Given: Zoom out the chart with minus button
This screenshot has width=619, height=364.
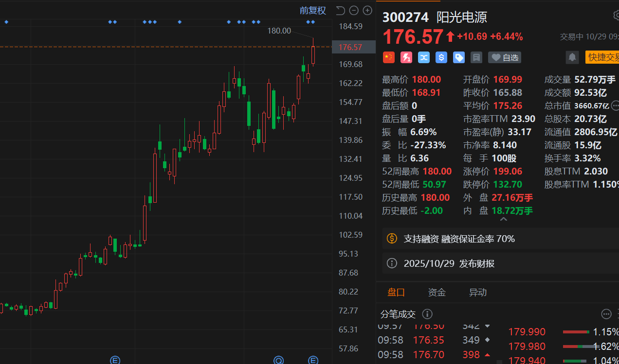Looking at the screenshot, I should click(x=354, y=10).
